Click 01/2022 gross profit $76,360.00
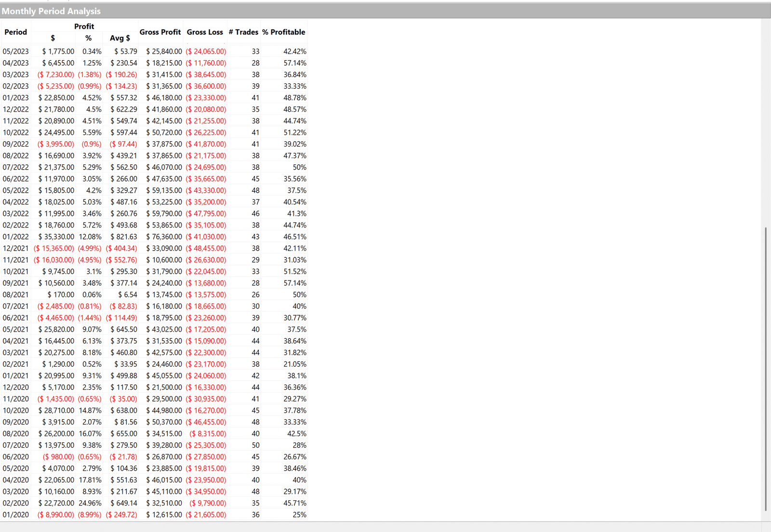This screenshot has width=771, height=532. tap(164, 237)
